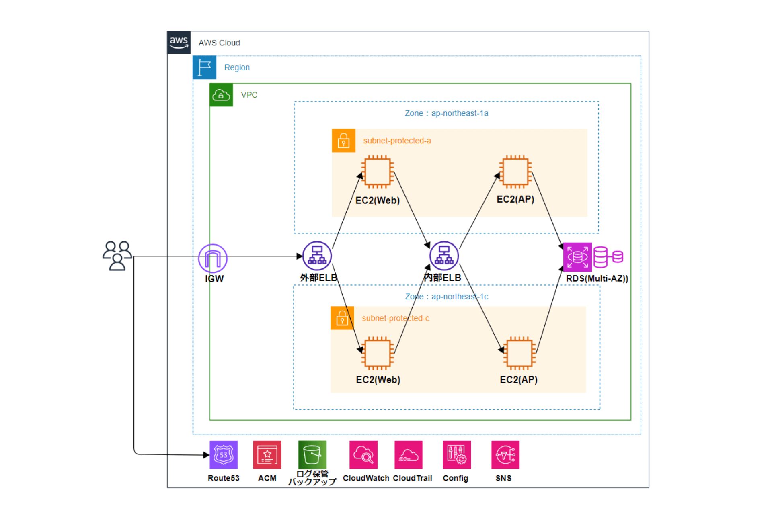Click the 'IGW' text label
Screen dimensions: 772x532
[x=214, y=279]
